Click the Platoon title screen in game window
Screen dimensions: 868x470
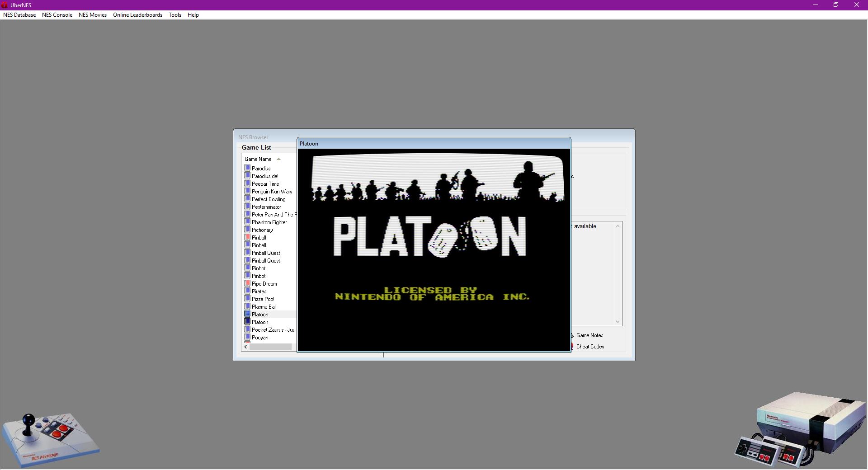[x=434, y=250]
